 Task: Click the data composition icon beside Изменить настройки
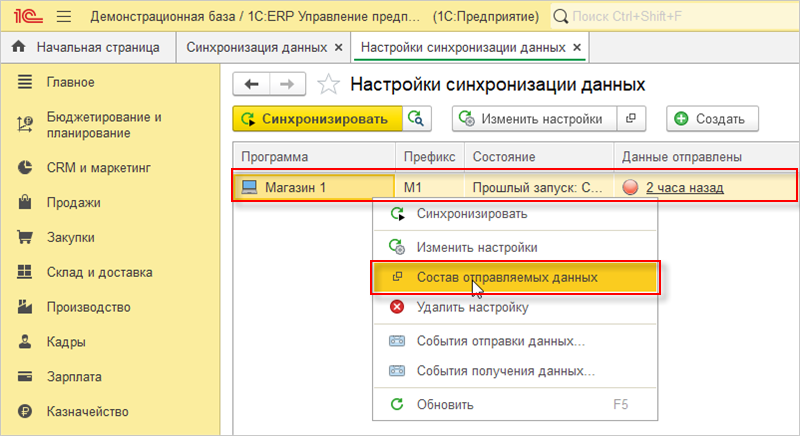click(x=630, y=119)
